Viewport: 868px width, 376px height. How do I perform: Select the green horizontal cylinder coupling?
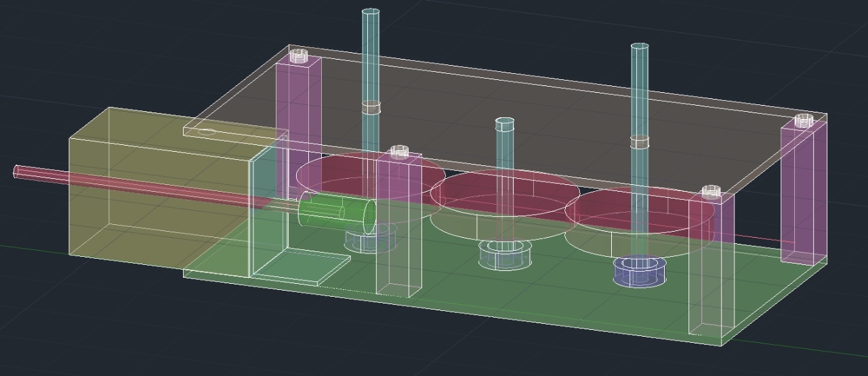click(x=337, y=211)
